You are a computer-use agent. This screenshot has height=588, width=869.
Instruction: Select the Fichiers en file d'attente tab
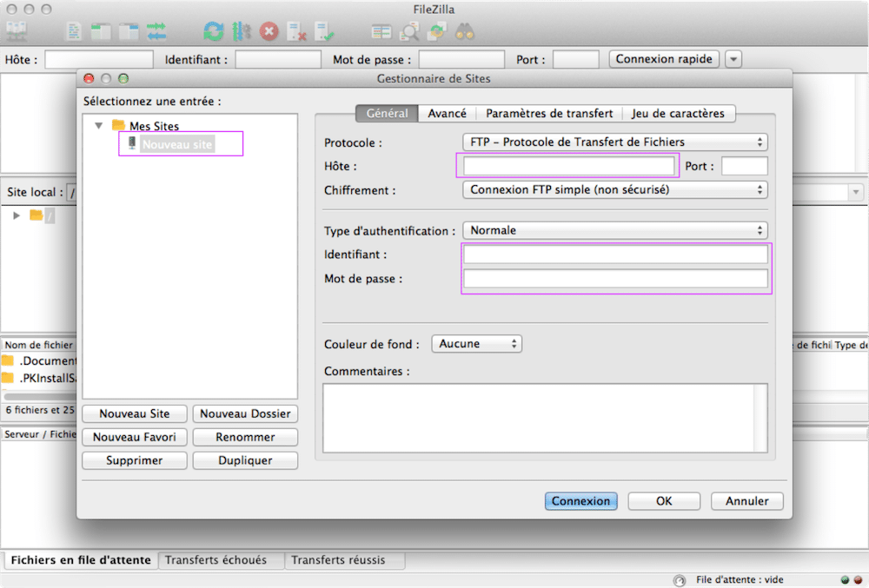(x=81, y=559)
